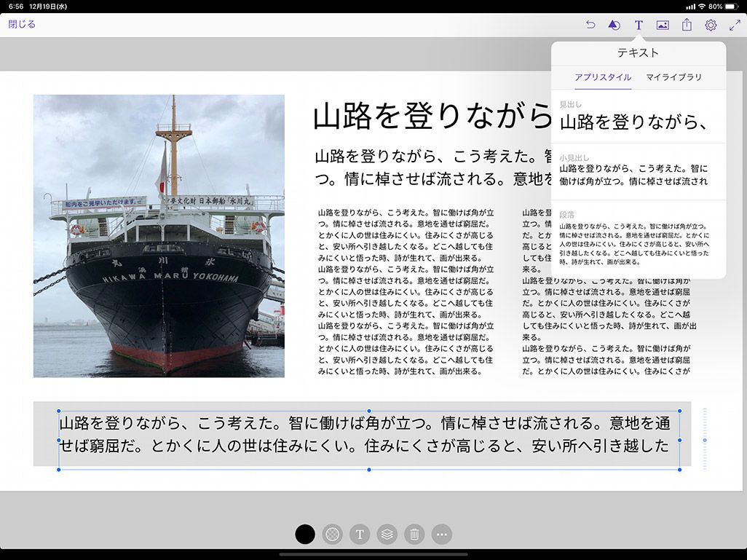Open the settings gear icon
Viewport: 747px width, 560px height.
(711, 25)
